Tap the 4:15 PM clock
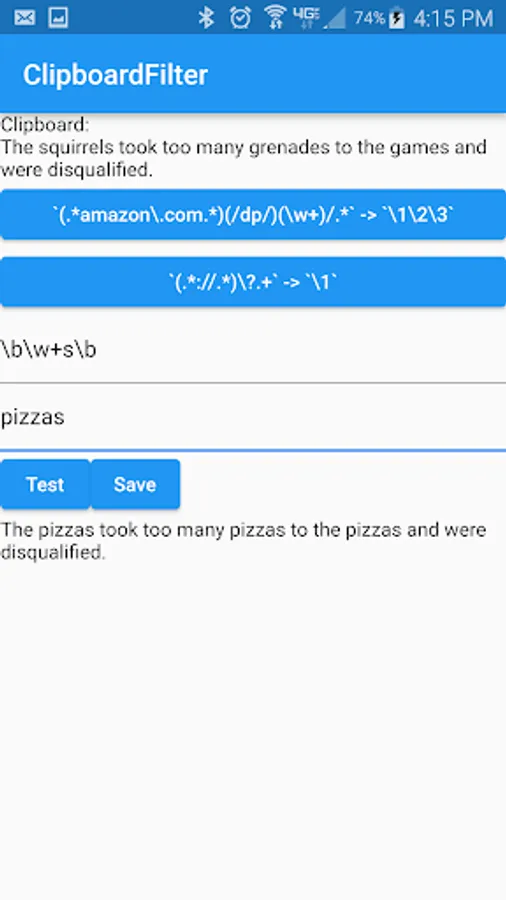This screenshot has width=506, height=900. pos(453,18)
